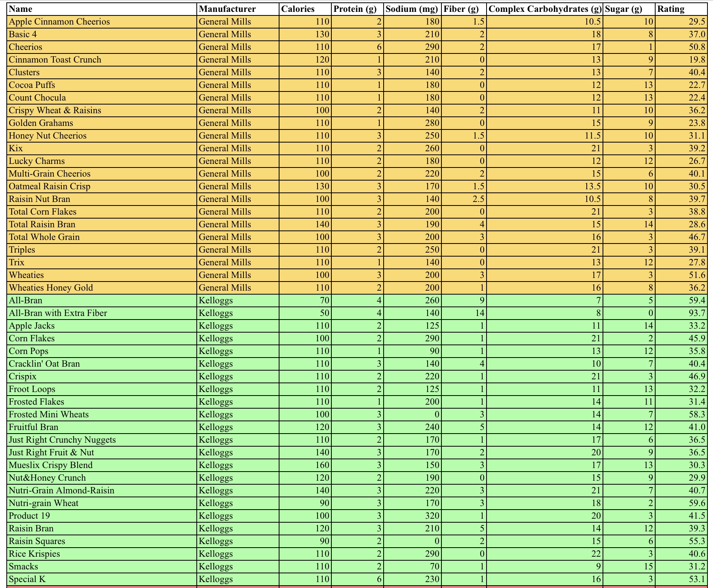The image size is (713, 588).
Task: Select the Fruitful Bran name cell
Action: [102, 427]
